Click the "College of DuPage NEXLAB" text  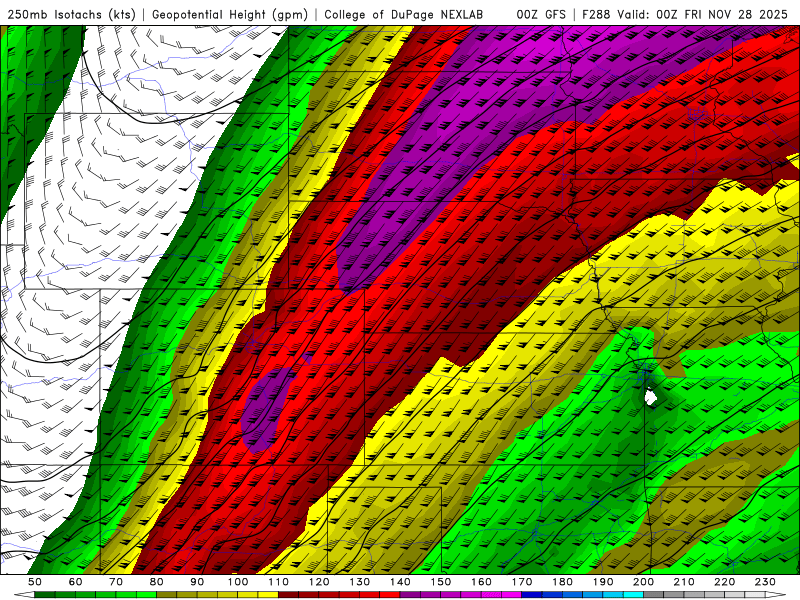tap(404, 14)
